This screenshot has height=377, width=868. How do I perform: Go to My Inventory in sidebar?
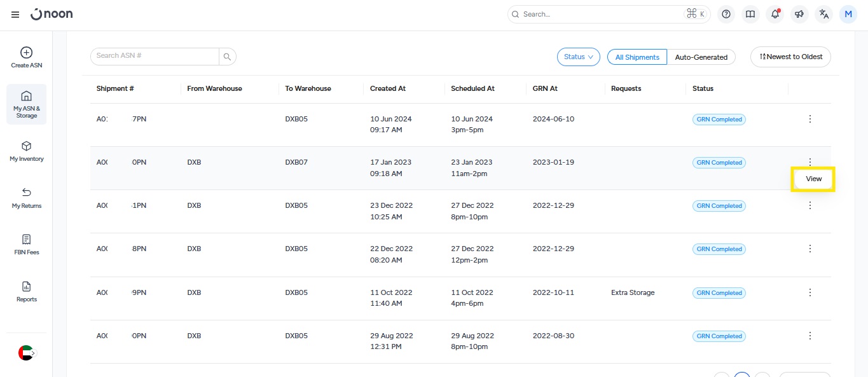pos(26,151)
